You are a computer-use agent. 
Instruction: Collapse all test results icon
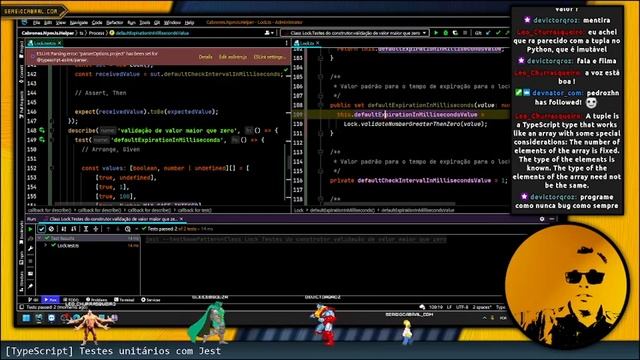point(96,229)
